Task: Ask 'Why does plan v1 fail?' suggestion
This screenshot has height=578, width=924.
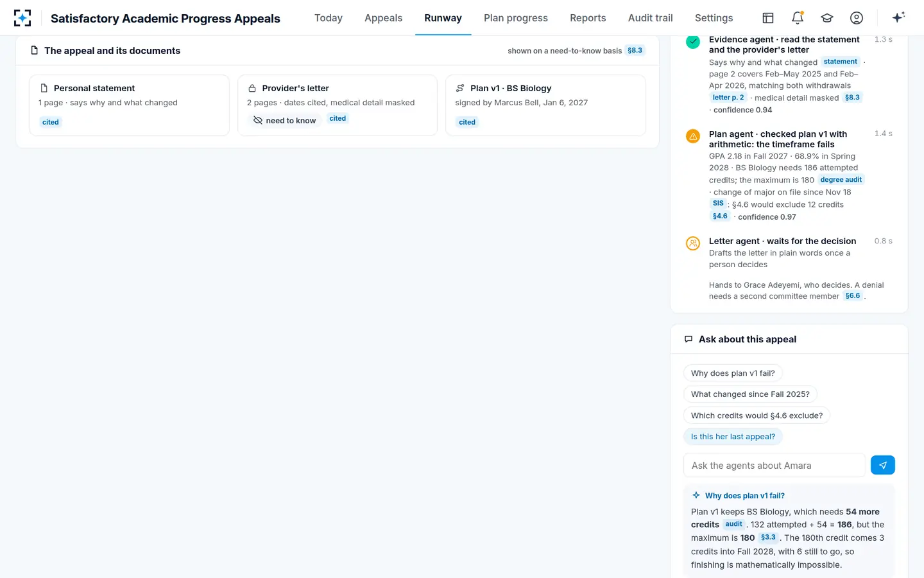Action: (733, 373)
